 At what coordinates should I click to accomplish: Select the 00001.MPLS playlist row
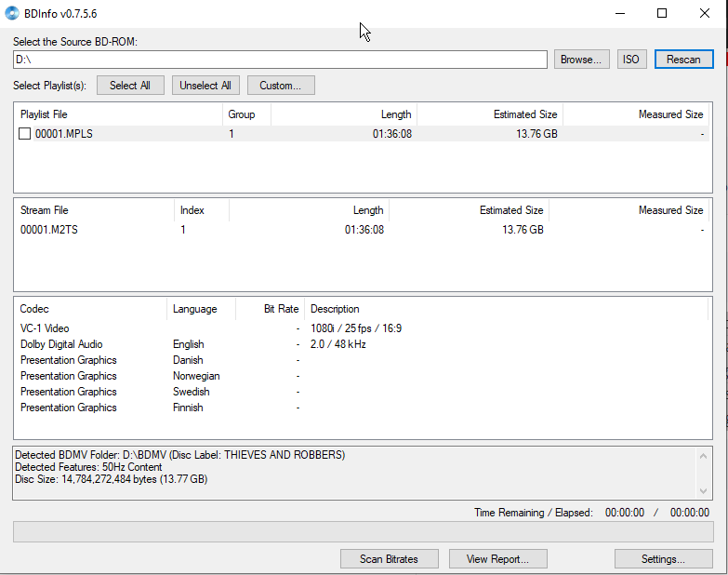[363, 134]
